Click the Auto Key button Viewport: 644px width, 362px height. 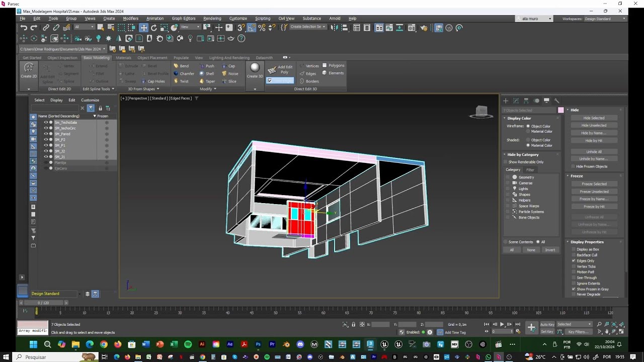tap(547, 324)
